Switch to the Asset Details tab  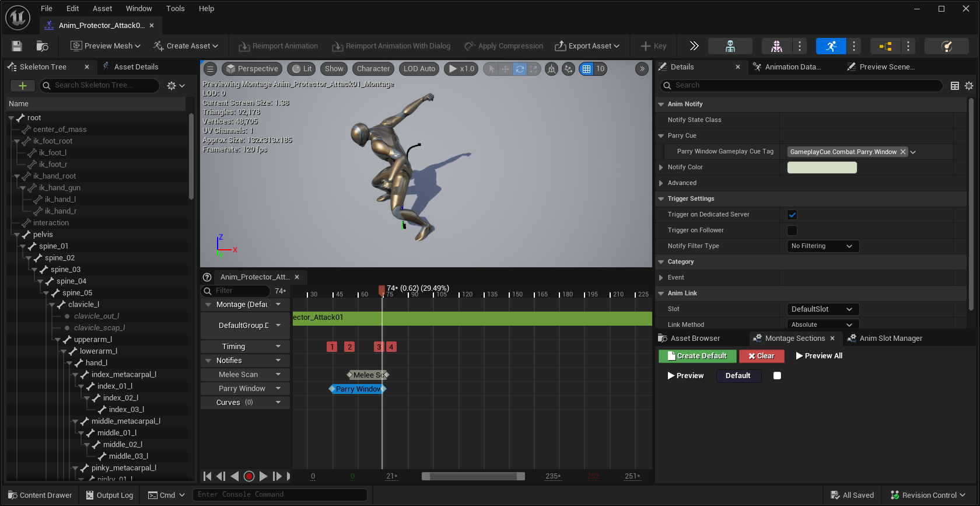tap(136, 67)
